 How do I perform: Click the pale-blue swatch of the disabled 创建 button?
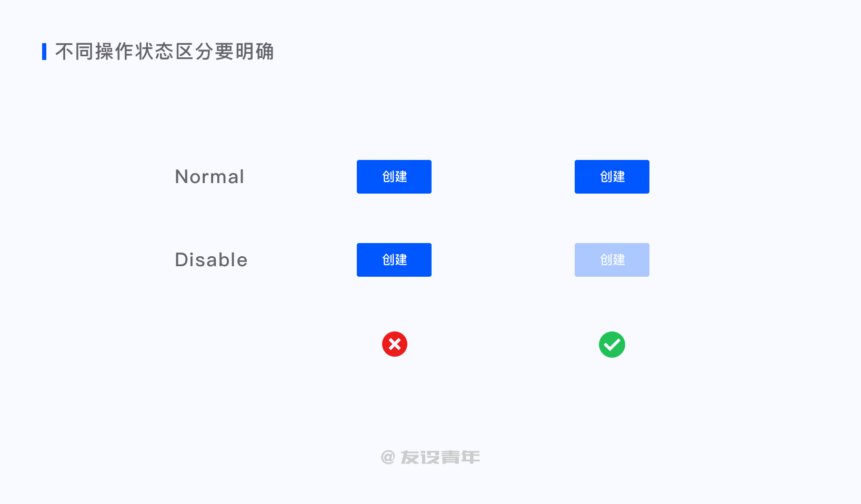(x=612, y=260)
